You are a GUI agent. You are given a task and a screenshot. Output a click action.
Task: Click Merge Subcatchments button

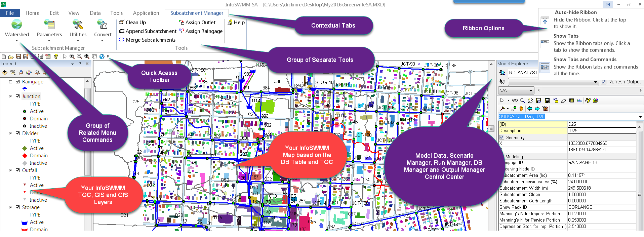click(147, 40)
